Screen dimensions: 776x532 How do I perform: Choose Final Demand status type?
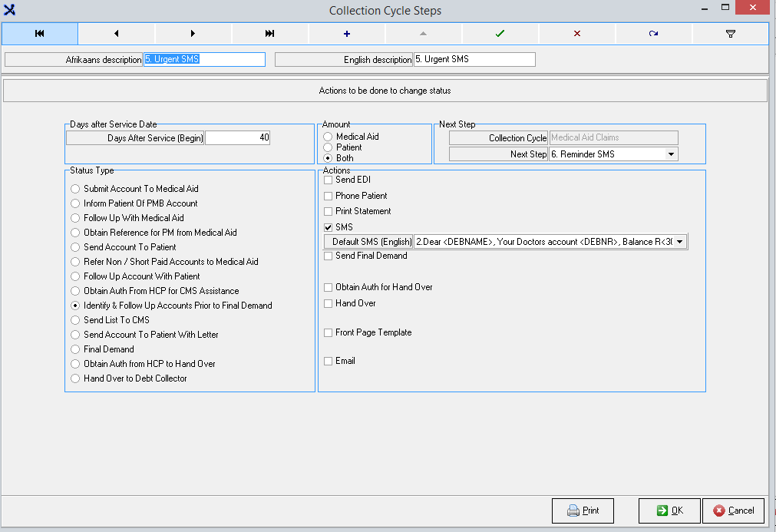[x=75, y=349]
